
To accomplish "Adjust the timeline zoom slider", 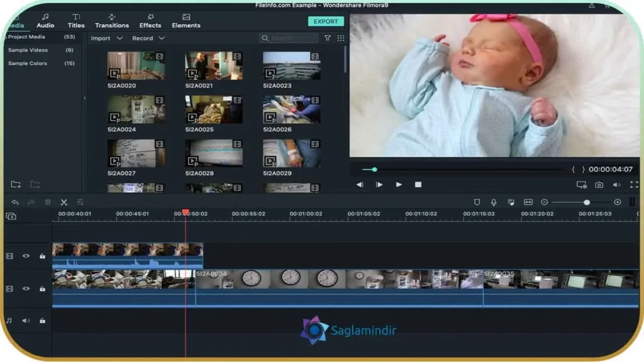I will (587, 202).
